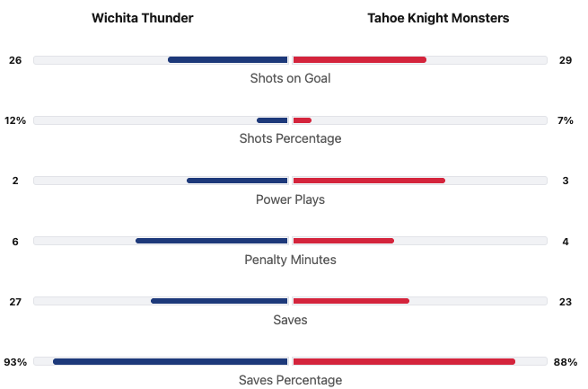This screenshot has height=389, width=588.
Task: Click the Power Plays stat label
Action: pyautogui.click(x=290, y=199)
